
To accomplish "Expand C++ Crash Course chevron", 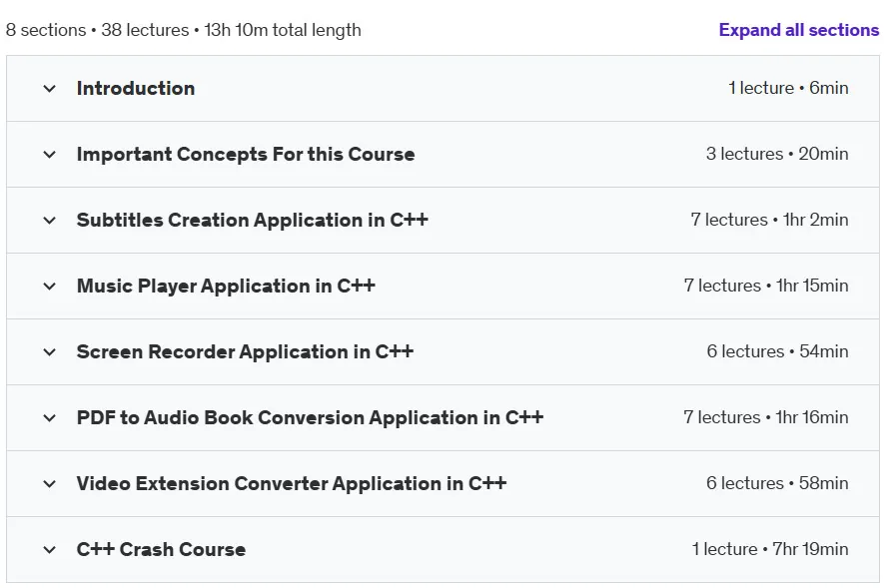I will [50, 550].
